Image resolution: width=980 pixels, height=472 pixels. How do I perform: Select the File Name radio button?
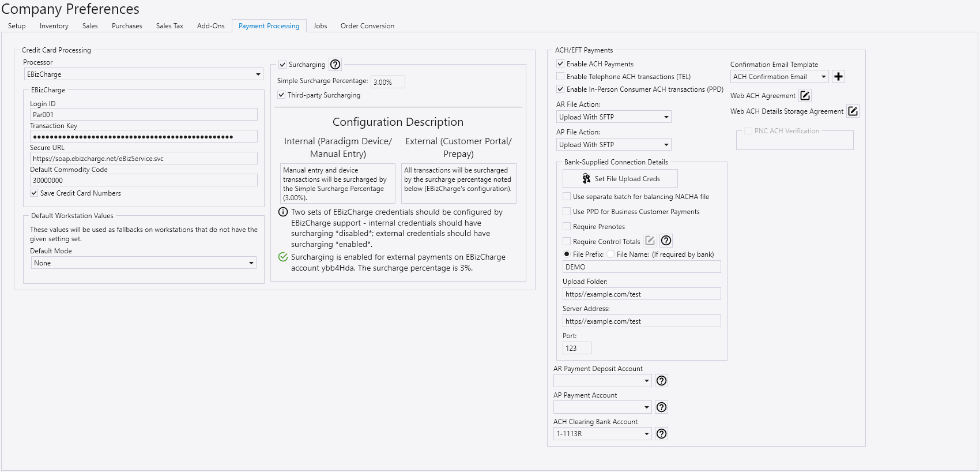tap(610, 254)
